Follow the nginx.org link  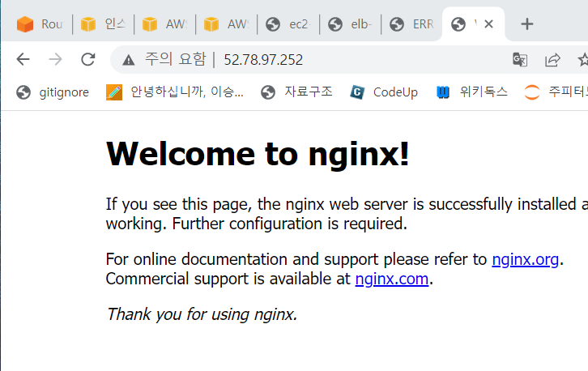[525, 259]
